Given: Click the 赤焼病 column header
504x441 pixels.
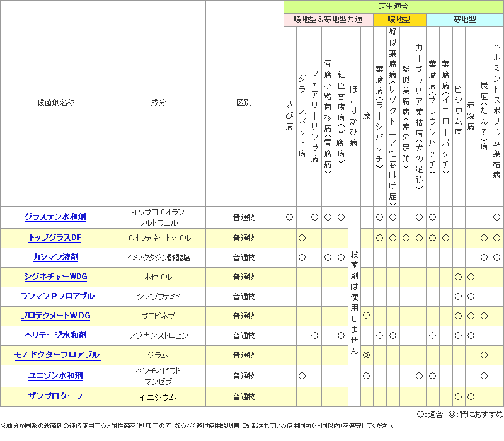Looking at the screenshot, I should 471,116.
